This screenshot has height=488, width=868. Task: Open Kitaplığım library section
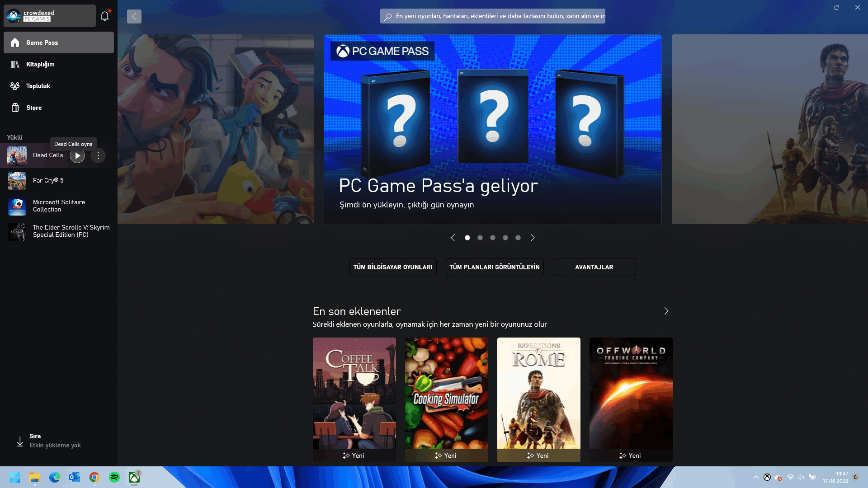point(59,64)
